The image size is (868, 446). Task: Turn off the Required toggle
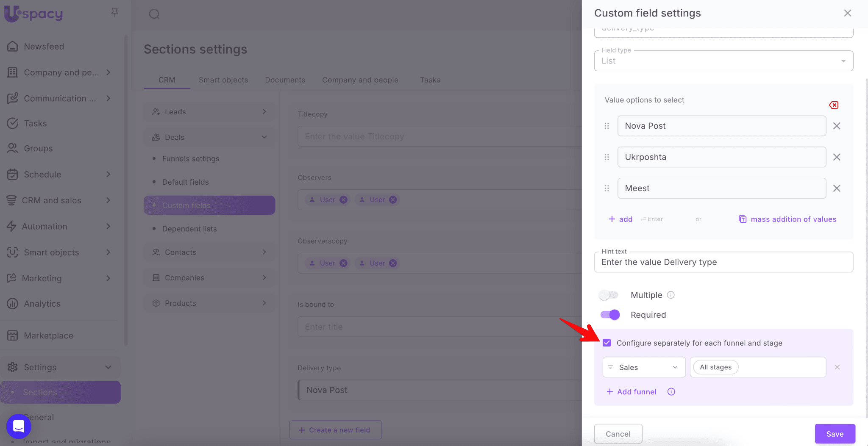point(610,315)
